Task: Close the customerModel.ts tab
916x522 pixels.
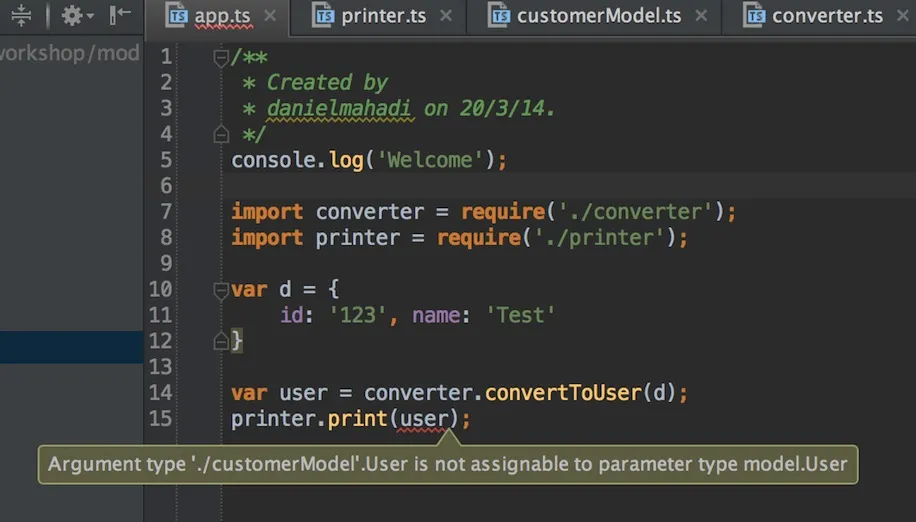Action: pyautogui.click(x=701, y=16)
